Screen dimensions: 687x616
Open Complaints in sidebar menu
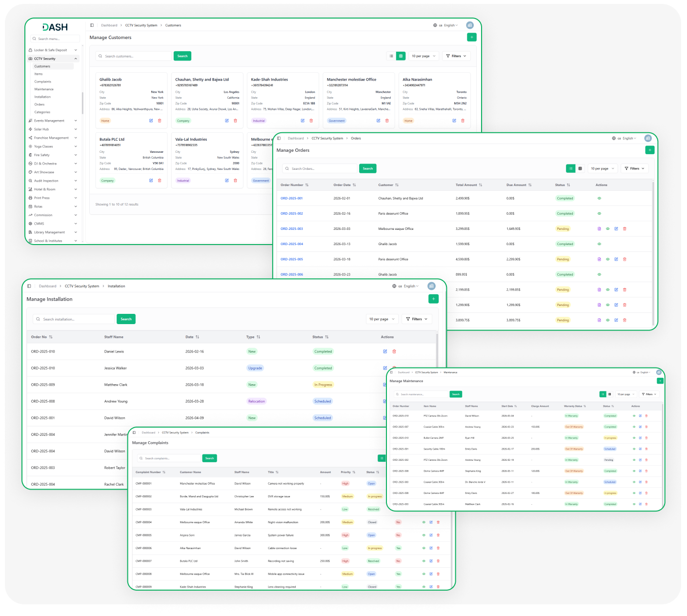43,82
